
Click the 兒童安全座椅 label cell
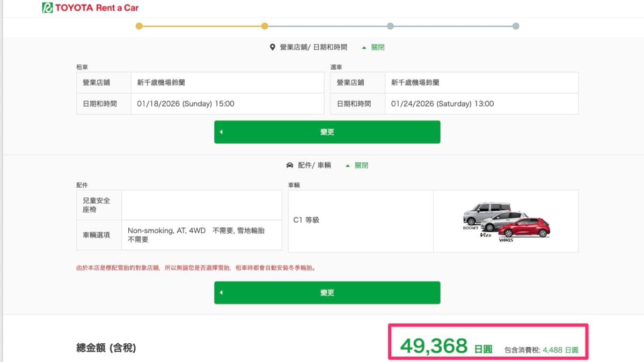point(99,205)
